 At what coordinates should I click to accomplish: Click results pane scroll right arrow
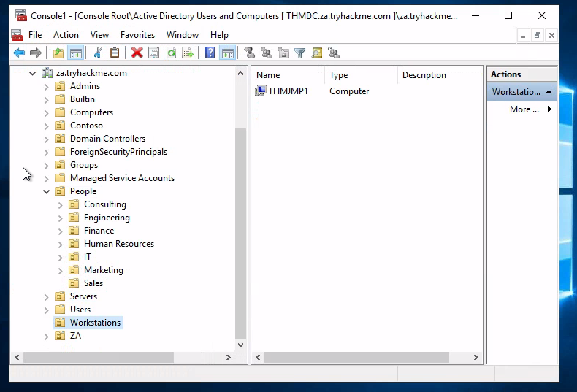[x=475, y=357]
